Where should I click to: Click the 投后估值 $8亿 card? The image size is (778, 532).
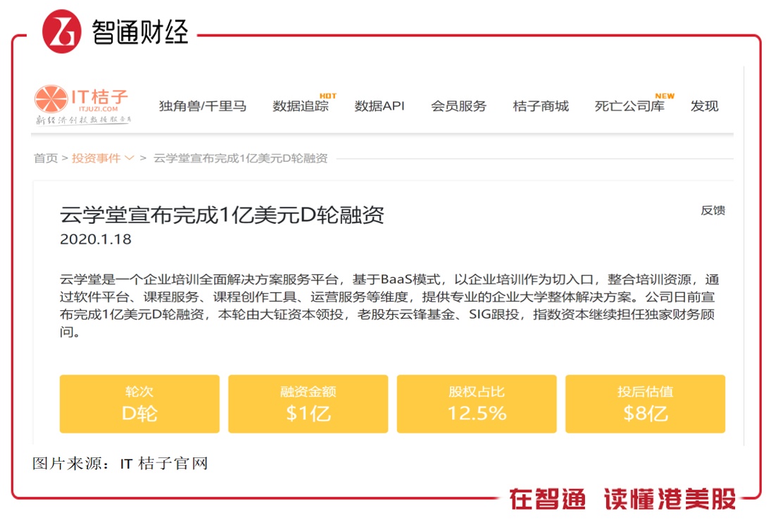click(645, 404)
